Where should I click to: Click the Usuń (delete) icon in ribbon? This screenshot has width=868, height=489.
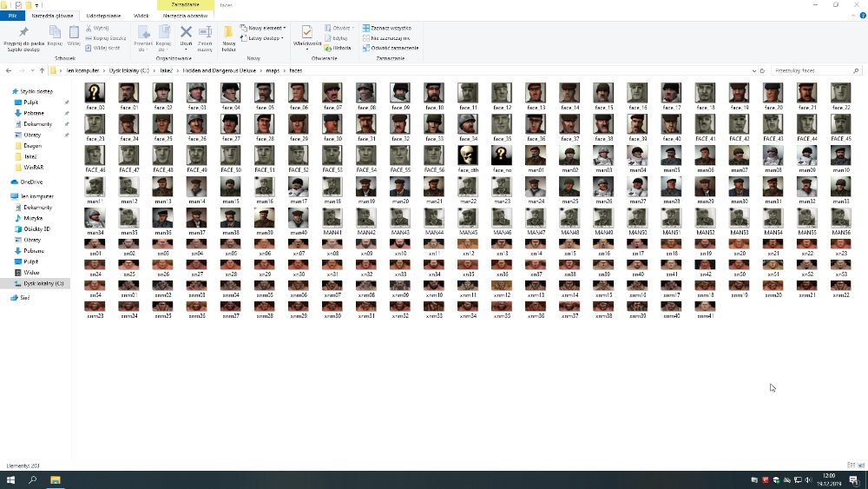[186, 34]
